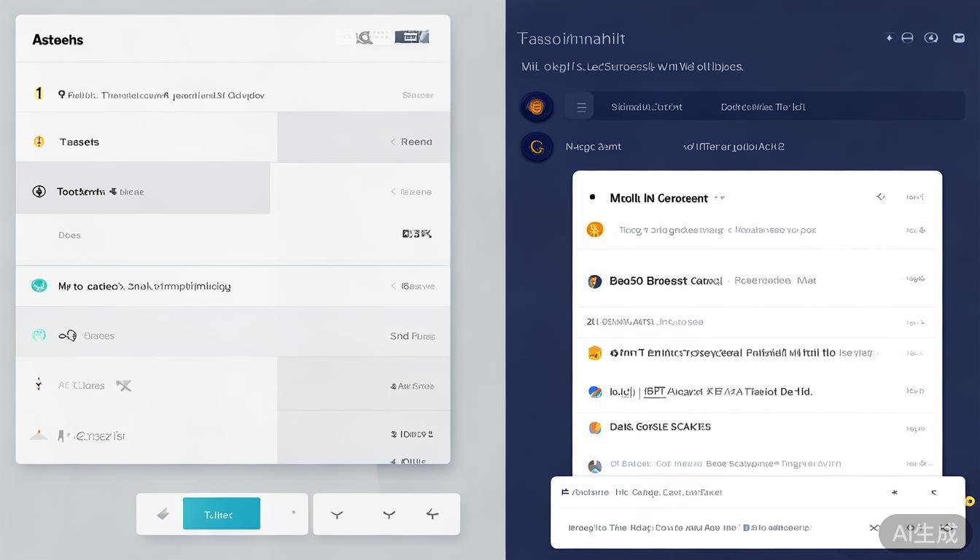Click the sparkle icon in white card header
This screenshot has height=560, width=980.
click(x=881, y=197)
